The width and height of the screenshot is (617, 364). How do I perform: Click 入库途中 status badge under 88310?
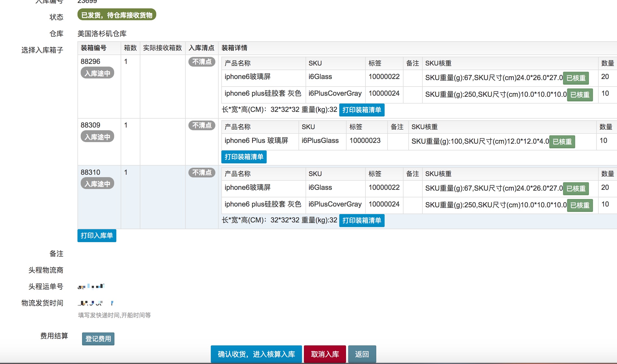coord(97,184)
